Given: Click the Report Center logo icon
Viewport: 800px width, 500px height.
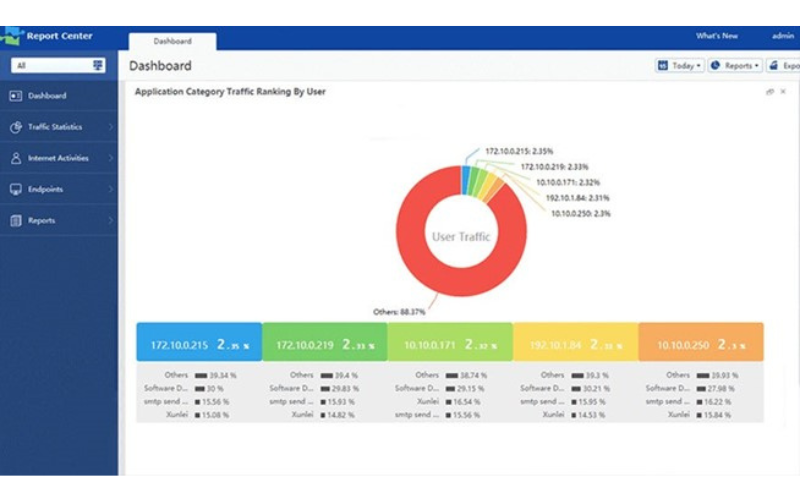Looking at the screenshot, I should point(11,36).
